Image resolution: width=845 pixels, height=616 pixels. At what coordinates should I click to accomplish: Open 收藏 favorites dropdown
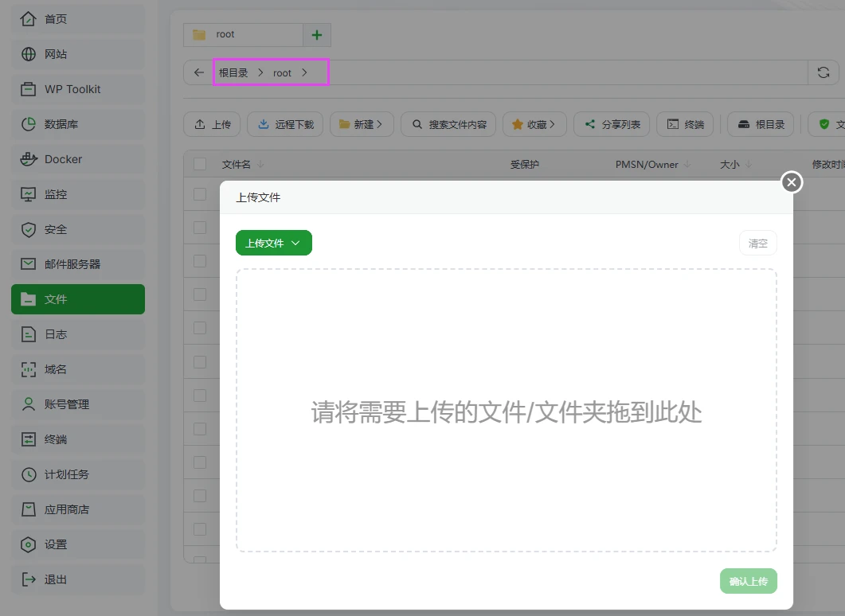point(534,124)
